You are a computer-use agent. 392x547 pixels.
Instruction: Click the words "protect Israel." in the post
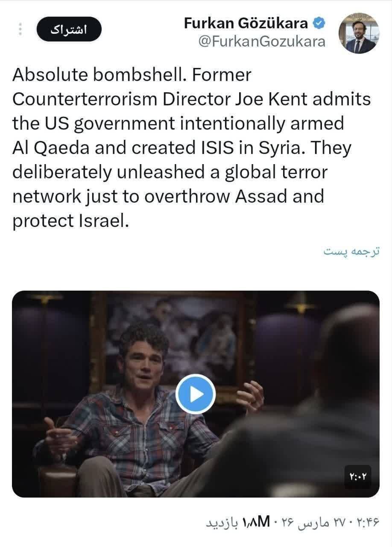70,221
